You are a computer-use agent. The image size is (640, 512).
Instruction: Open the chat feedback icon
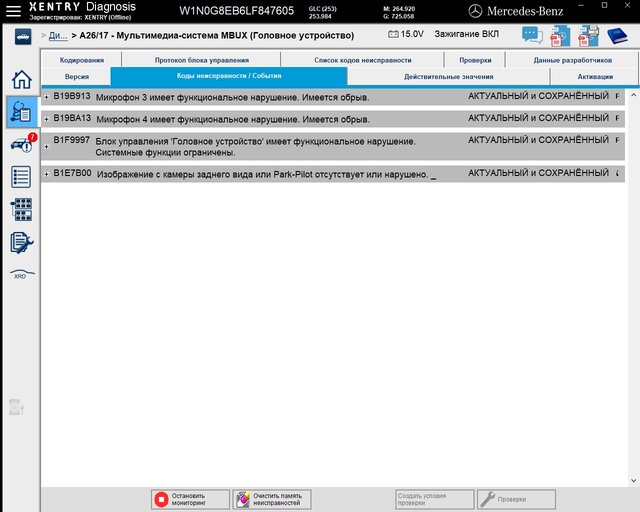(532, 35)
